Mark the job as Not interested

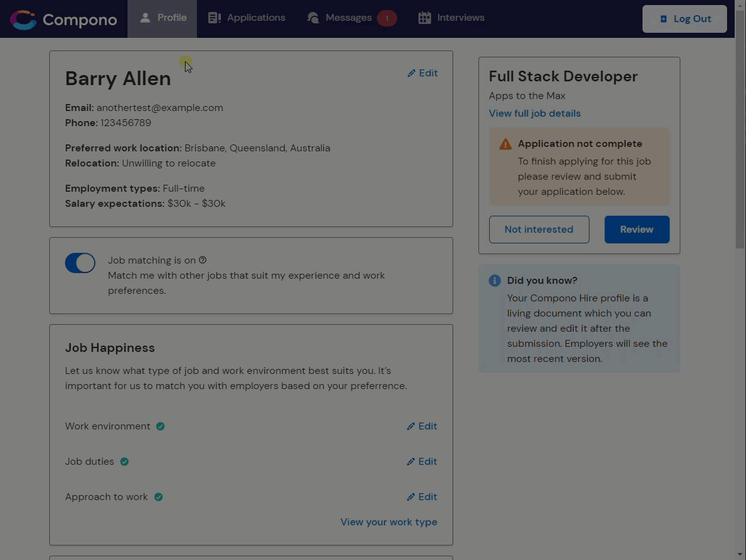coord(539,230)
